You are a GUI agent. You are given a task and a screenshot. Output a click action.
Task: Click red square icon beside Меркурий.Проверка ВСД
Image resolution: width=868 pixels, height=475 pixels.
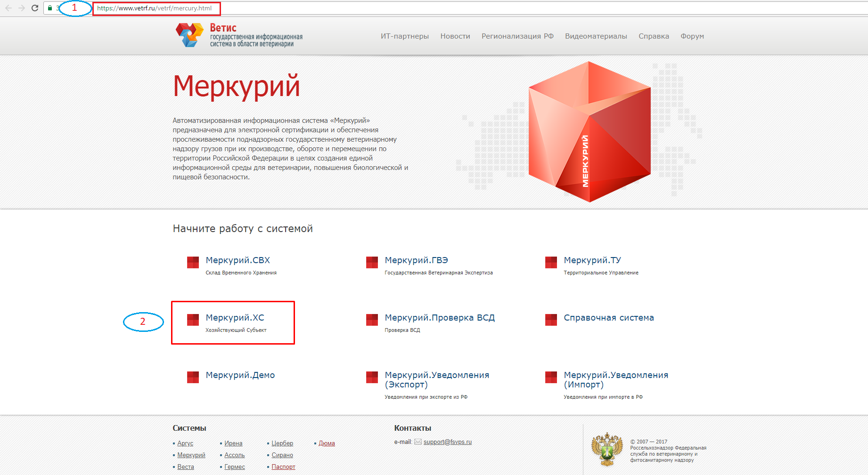(372, 320)
